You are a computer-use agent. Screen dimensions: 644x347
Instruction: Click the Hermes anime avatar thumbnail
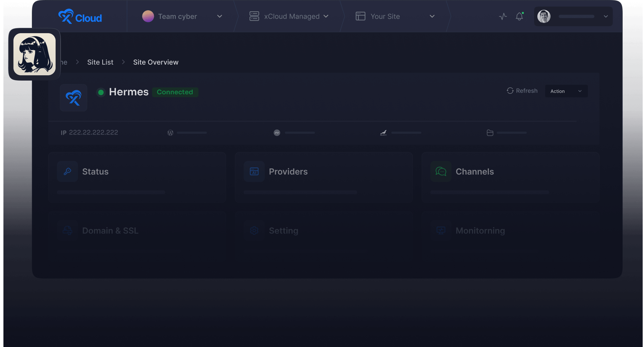pos(35,54)
